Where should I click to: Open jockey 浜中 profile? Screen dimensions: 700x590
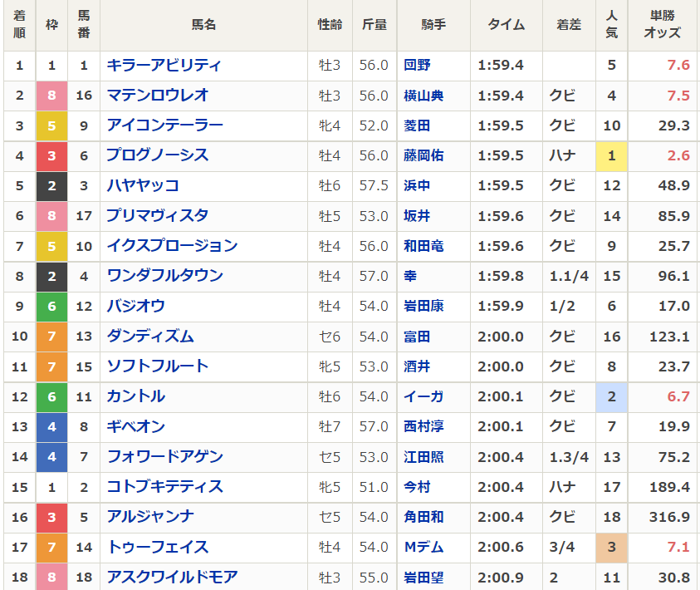(417, 185)
